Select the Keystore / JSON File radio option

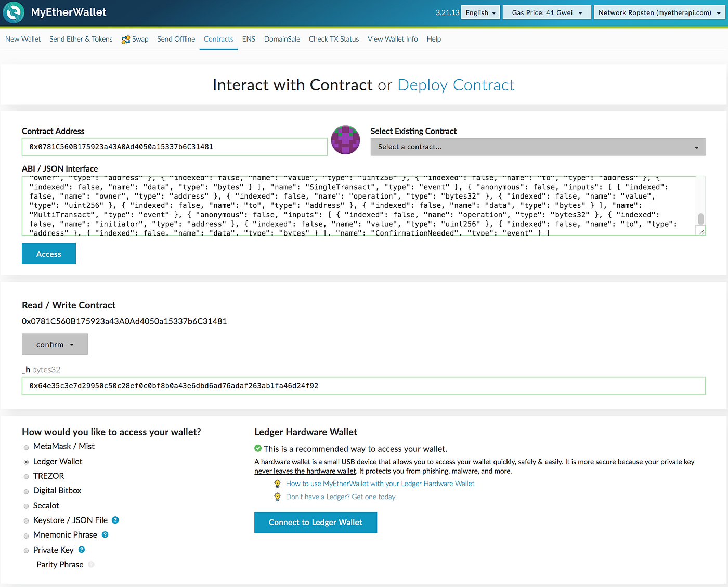coord(26,520)
